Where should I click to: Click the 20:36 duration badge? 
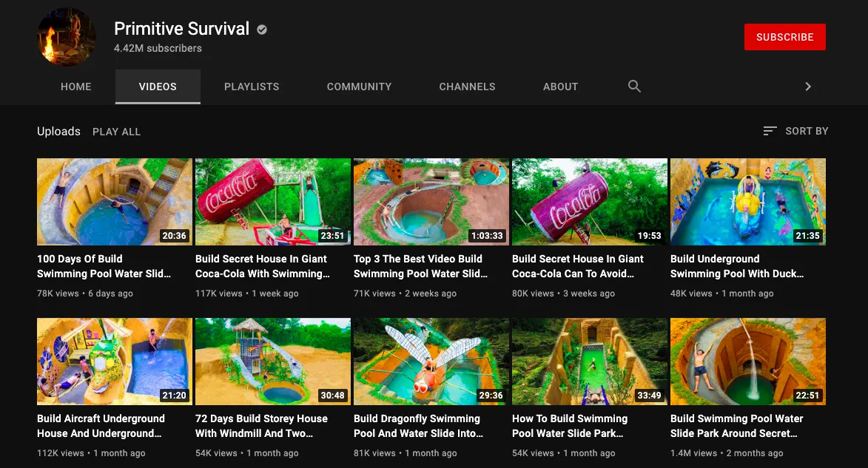[x=174, y=236]
